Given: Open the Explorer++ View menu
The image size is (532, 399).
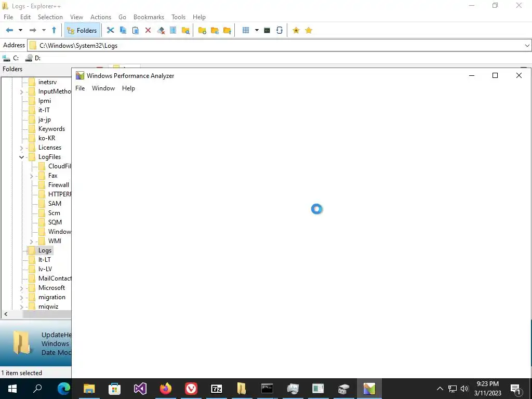Looking at the screenshot, I should [x=77, y=17].
